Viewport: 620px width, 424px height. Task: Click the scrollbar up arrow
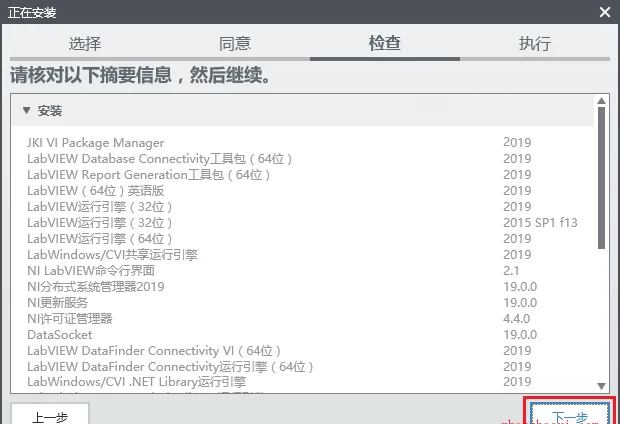(x=601, y=101)
